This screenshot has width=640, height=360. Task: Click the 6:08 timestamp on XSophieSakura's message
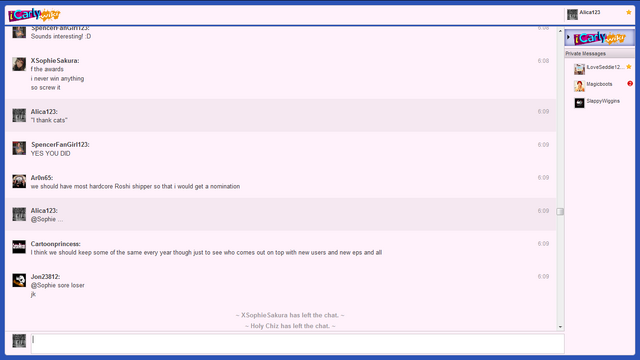543,61
